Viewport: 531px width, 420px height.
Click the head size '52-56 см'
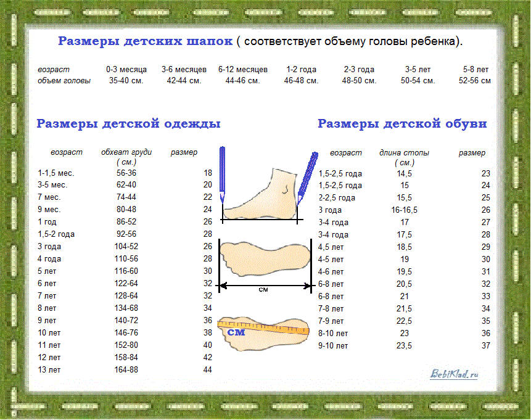(x=475, y=81)
